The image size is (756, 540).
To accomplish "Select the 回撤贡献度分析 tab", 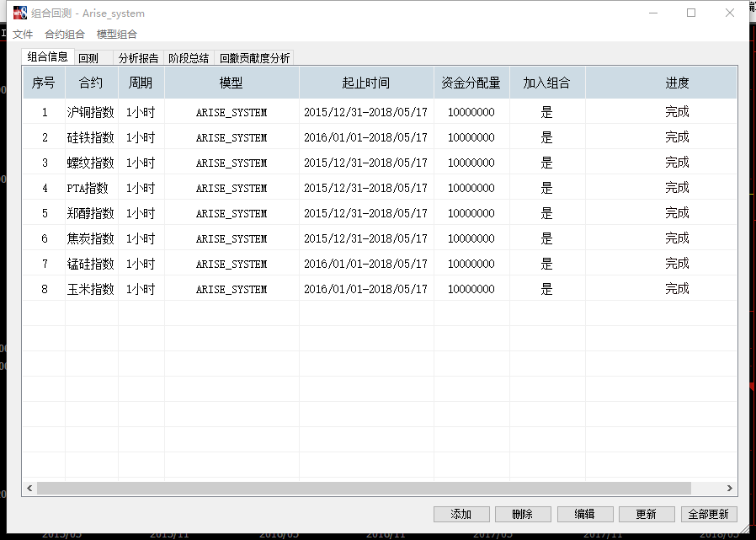I will pyautogui.click(x=254, y=58).
